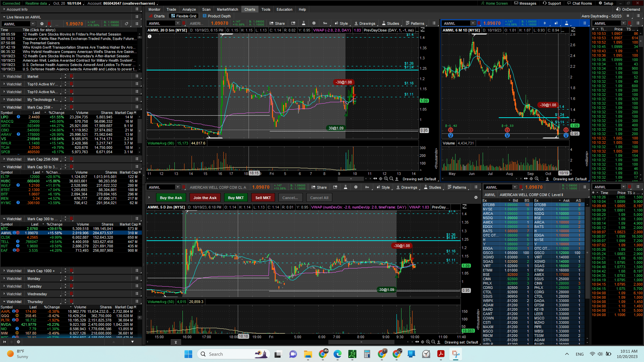Switch to the Flexible Grid view

[x=184, y=16]
